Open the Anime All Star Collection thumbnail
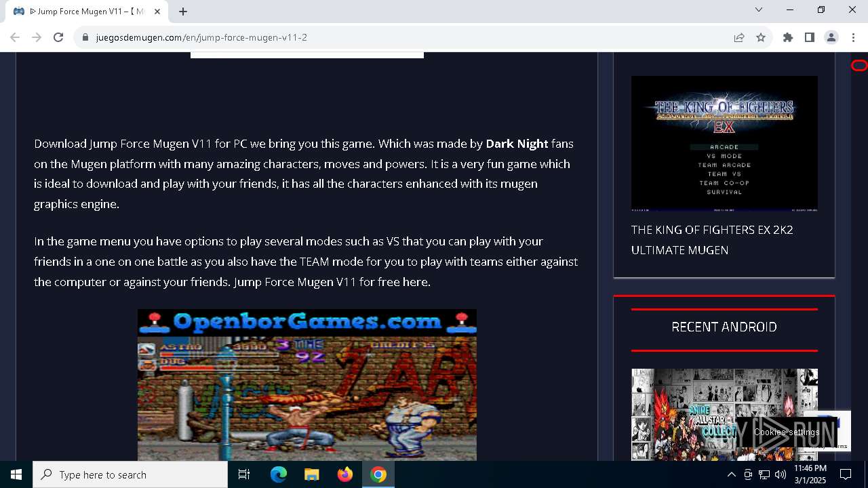Image resolution: width=868 pixels, height=488 pixels. [x=724, y=415]
